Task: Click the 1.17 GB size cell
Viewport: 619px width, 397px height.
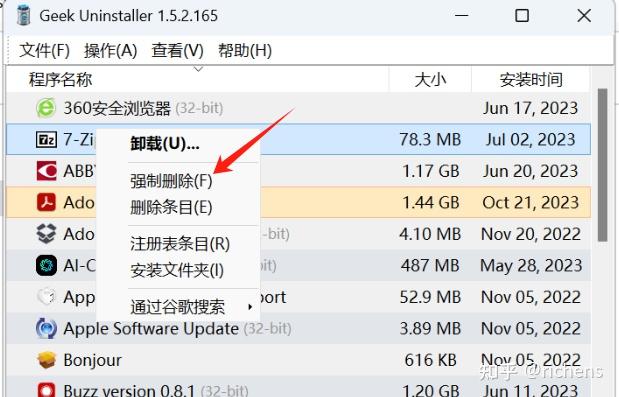Action: coord(431,171)
